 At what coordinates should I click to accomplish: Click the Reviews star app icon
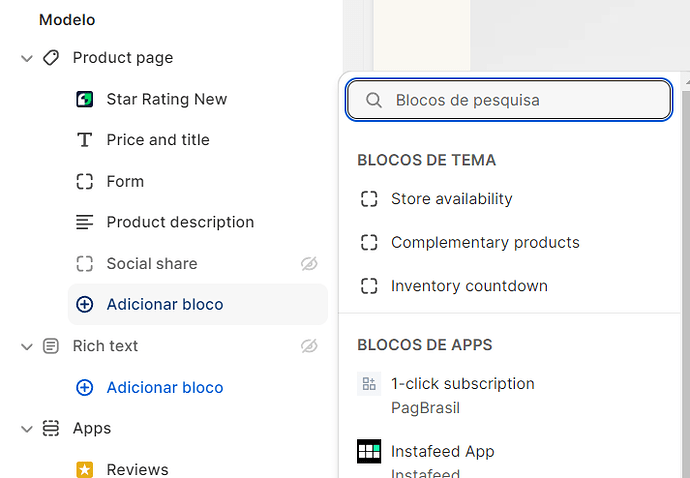(85, 469)
